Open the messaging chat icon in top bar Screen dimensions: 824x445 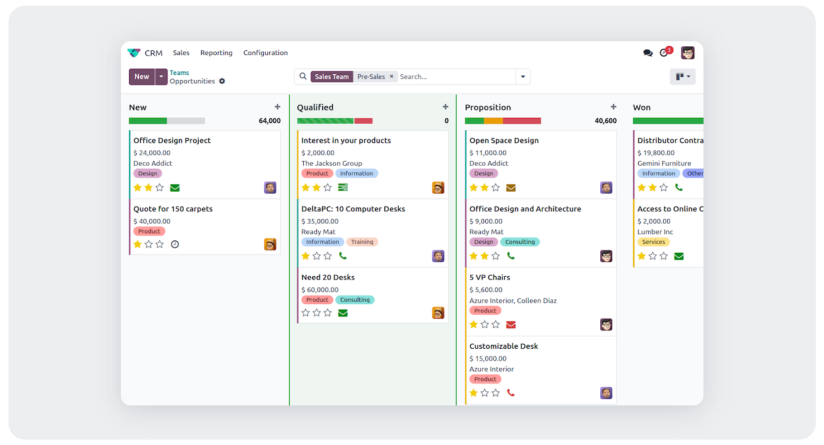pyautogui.click(x=647, y=53)
